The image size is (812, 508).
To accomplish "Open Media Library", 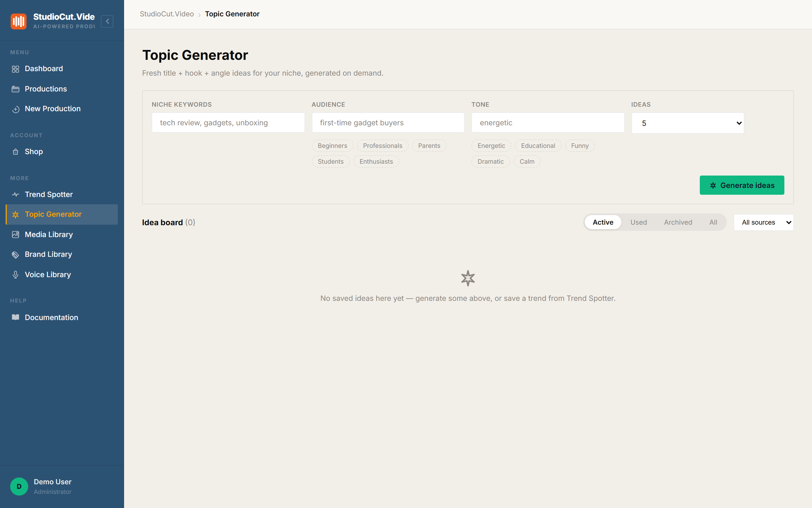I will click(x=62, y=235).
